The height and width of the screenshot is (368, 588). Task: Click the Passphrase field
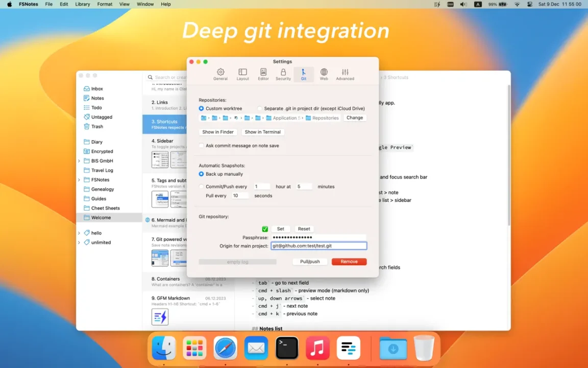pos(318,238)
